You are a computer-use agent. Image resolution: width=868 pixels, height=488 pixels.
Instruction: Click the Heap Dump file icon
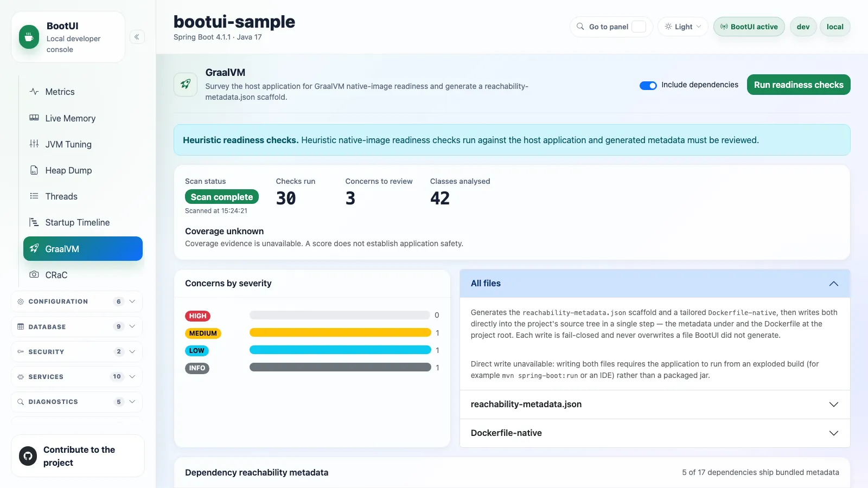tap(34, 170)
